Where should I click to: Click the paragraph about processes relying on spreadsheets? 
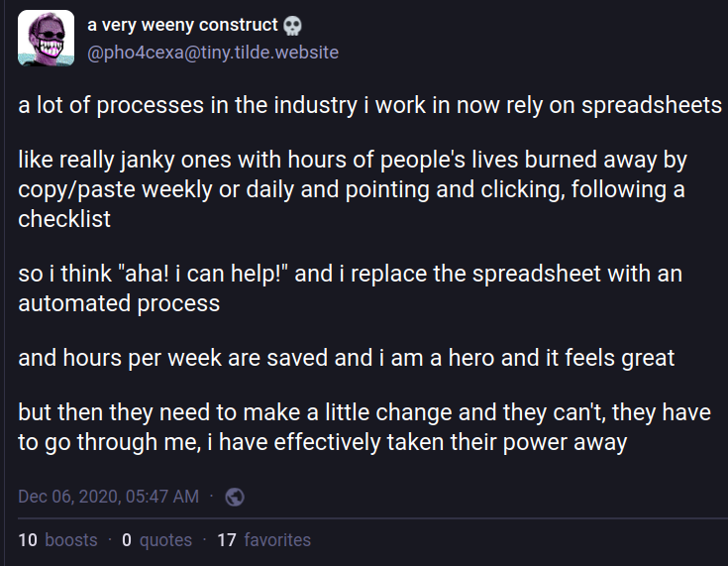(x=369, y=106)
